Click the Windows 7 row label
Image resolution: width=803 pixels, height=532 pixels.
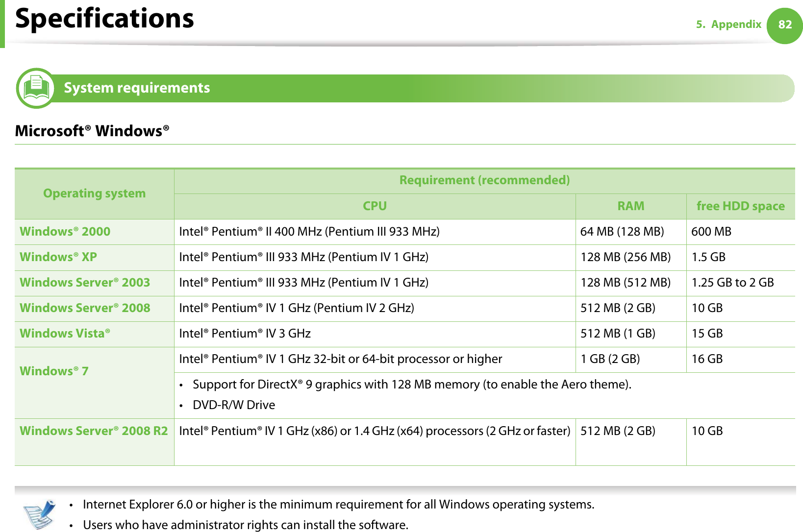[54, 371]
